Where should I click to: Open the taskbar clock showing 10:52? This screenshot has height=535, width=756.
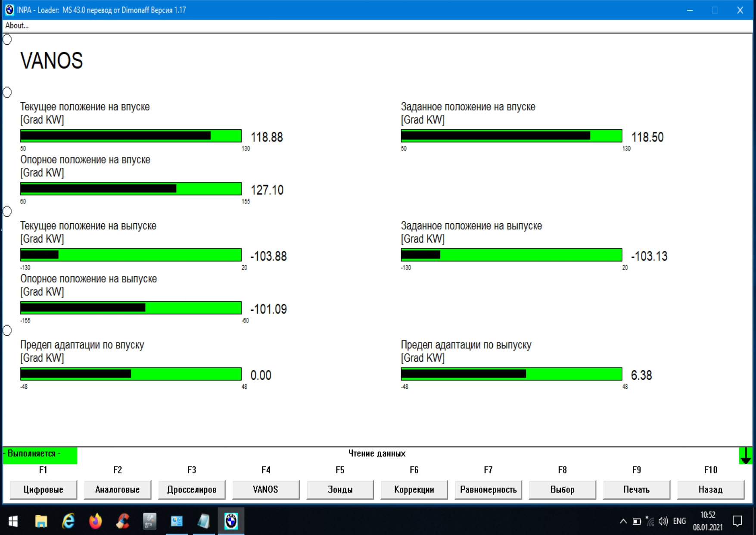tap(708, 521)
